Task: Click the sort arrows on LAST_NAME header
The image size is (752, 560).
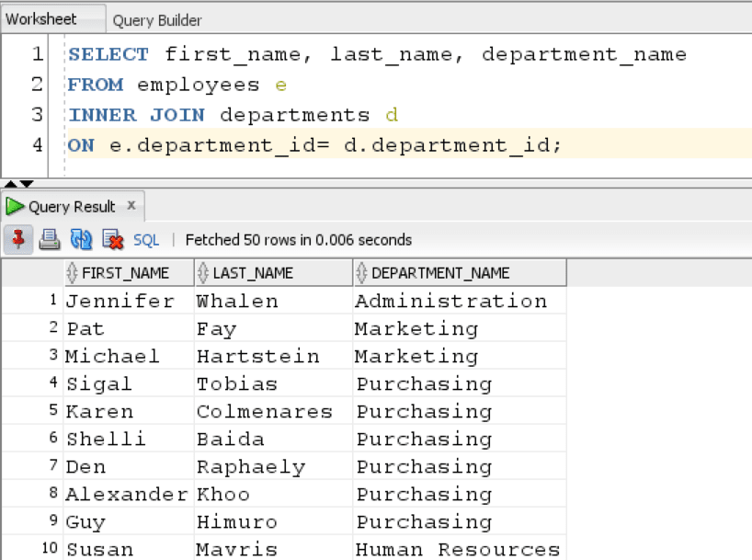Action: click(x=199, y=272)
